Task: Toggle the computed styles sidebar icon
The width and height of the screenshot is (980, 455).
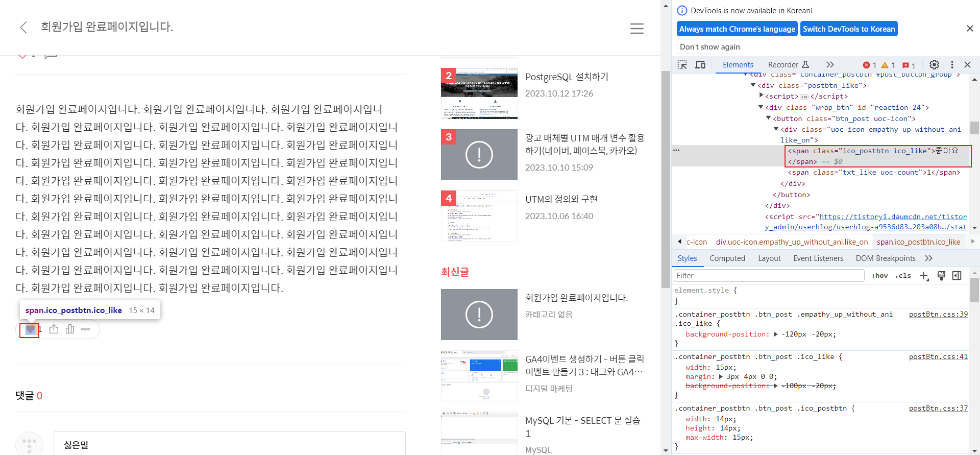Action: pyautogui.click(x=957, y=276)
